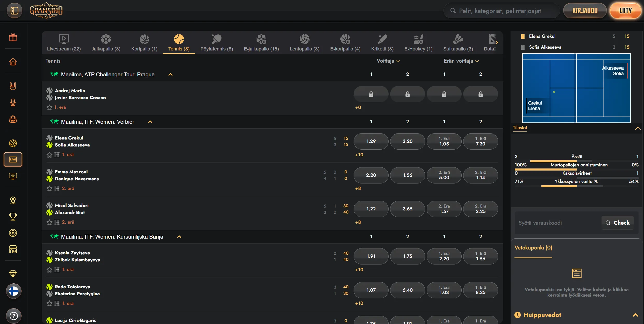Click the live tennis court tracker

click(x=577, y=88)
